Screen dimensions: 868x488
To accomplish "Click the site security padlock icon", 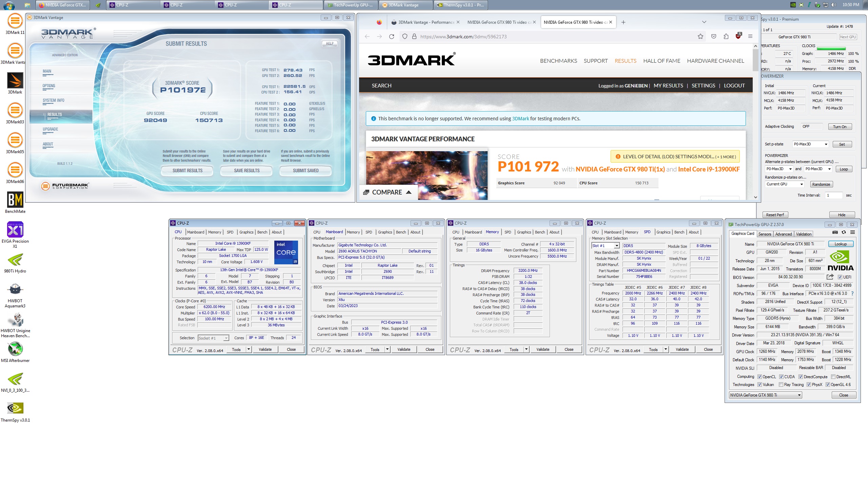I will pos(414,37).
